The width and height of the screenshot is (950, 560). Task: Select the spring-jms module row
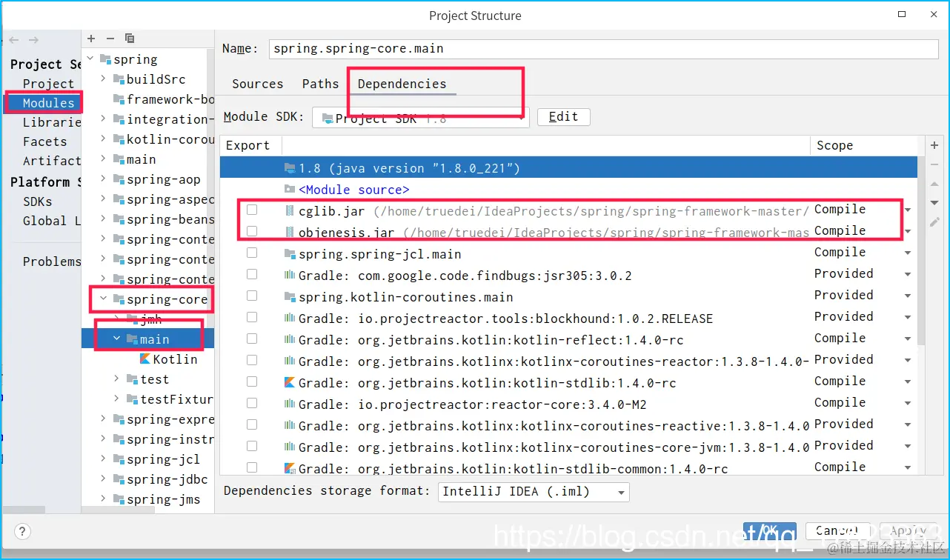point(148,499)
